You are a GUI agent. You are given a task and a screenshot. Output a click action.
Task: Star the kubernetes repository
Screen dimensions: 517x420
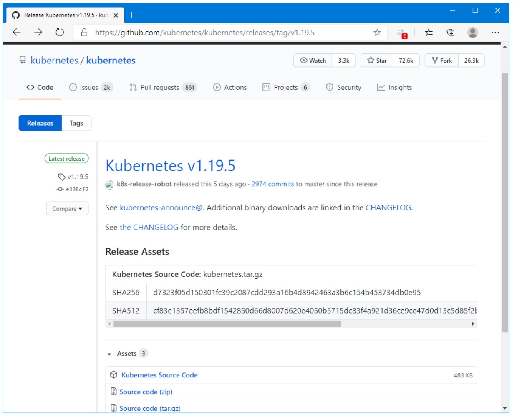(x=377, y=61)
